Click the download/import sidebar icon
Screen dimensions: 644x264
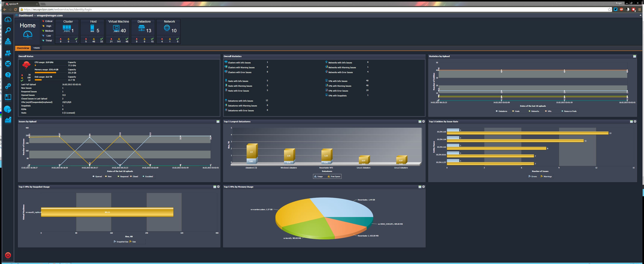tap(8, 41)
